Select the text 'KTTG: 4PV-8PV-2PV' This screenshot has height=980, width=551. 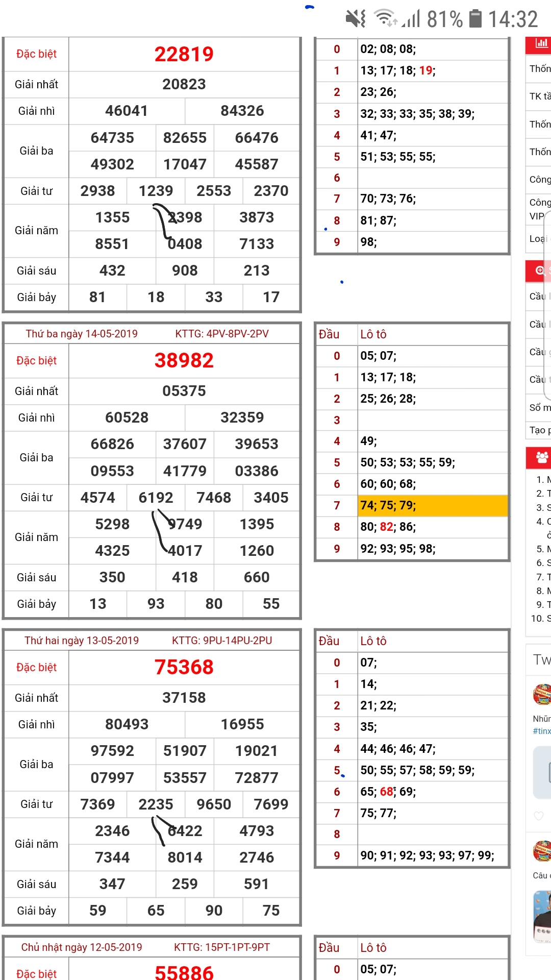click(x=222, y=334)
